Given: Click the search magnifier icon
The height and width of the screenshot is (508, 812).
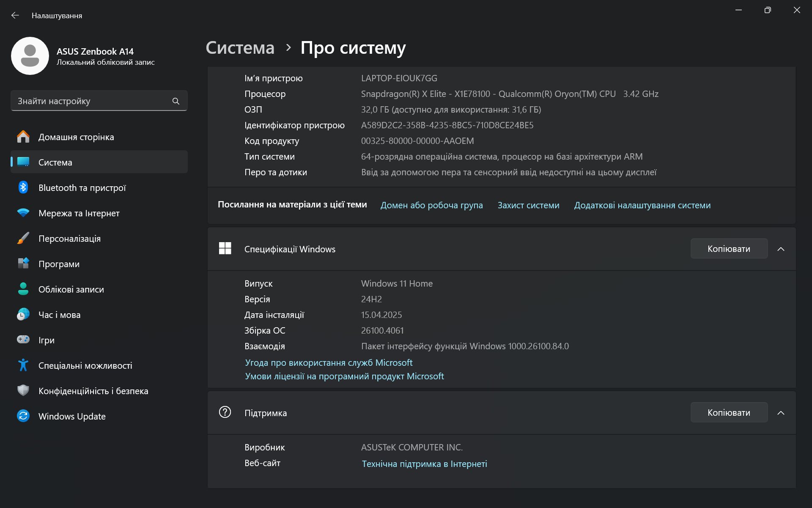Looking at the screenshot, I should click(176, 101).
